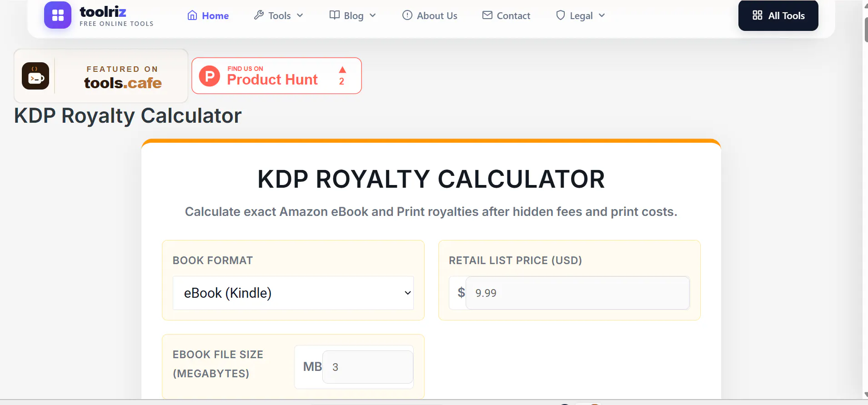Click the tools.cafe coffee cup icon

[x=35, y=76]
